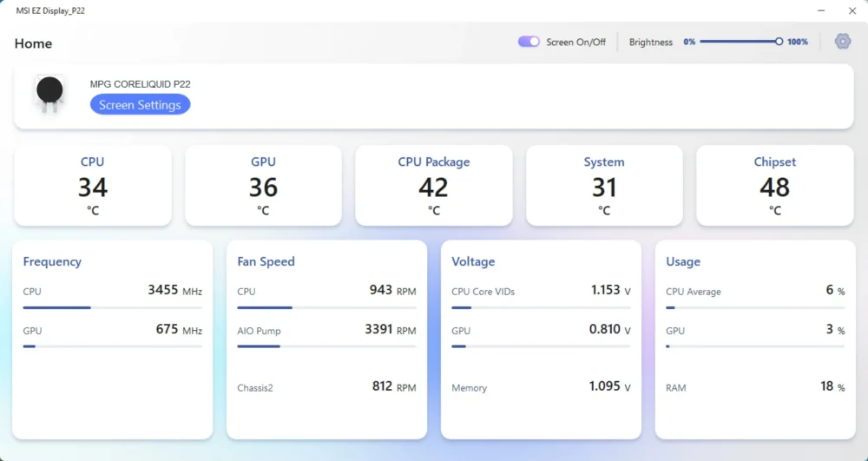Image resolution: width=868 pixels, height=461 pixels.
Task: Select the CPU temperature card
Action: pos(93,186)
